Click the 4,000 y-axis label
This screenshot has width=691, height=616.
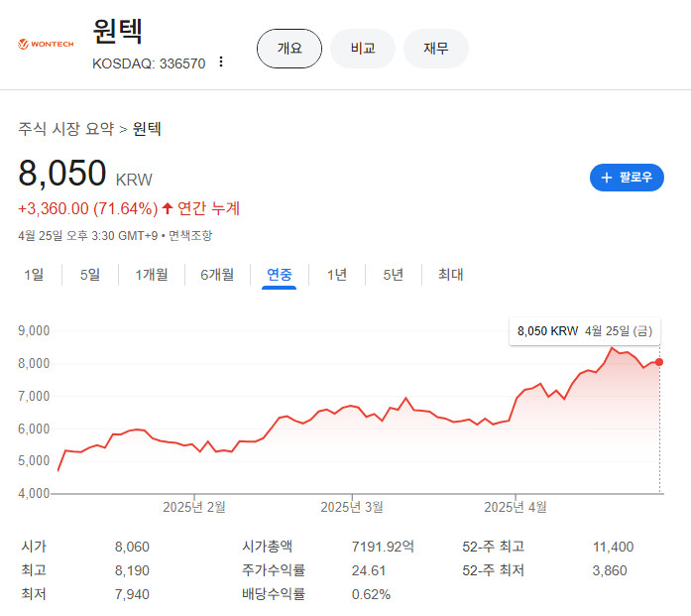(x=34, y=493)
